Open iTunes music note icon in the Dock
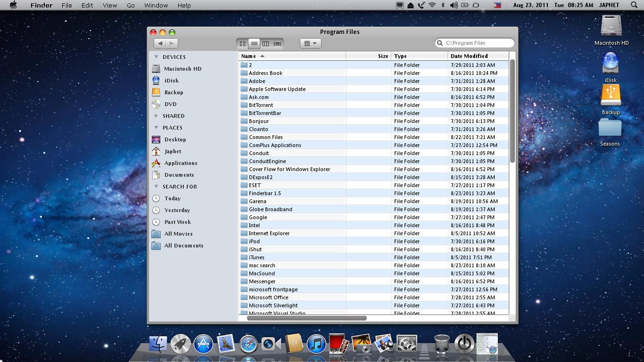The width and height of the screenshot is (644, 362). pos(316,344)
